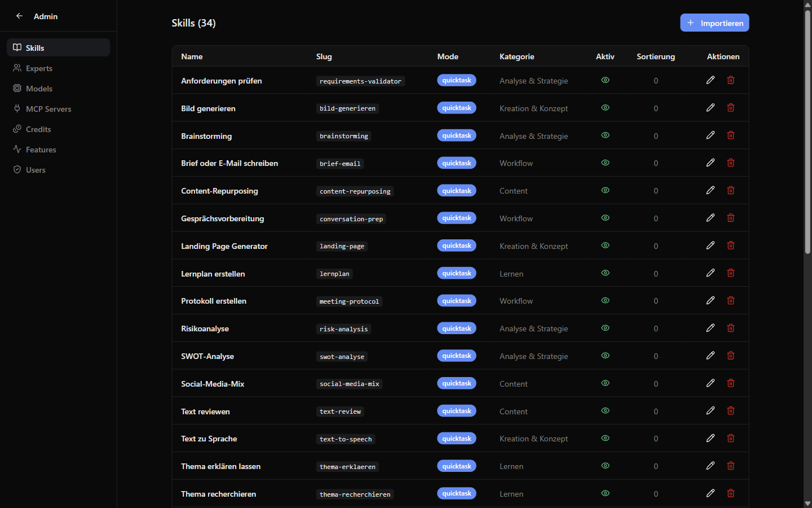
Task: Open the Users sidebar section
Action: pyautogui.click(x=58, y=169)
